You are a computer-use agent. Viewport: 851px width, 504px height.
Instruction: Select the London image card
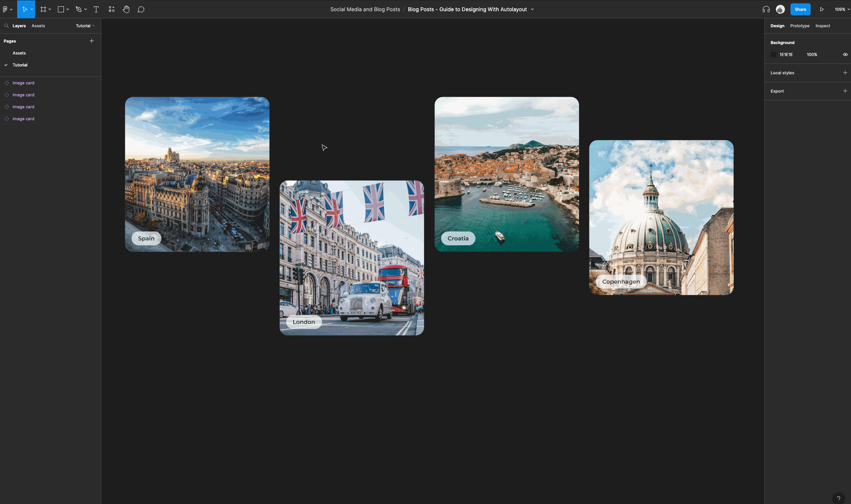352,258
